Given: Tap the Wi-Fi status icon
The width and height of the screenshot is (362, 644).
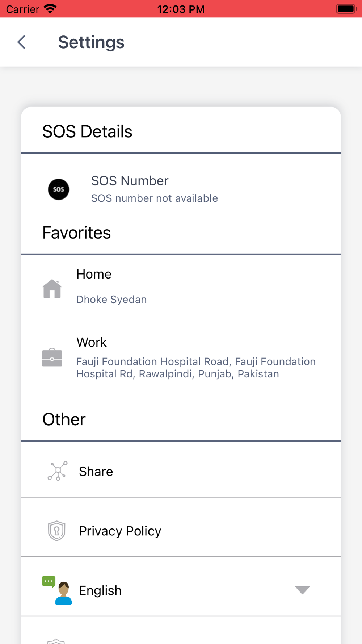Looking at the screenshot, I should click(x=50, y=9).
